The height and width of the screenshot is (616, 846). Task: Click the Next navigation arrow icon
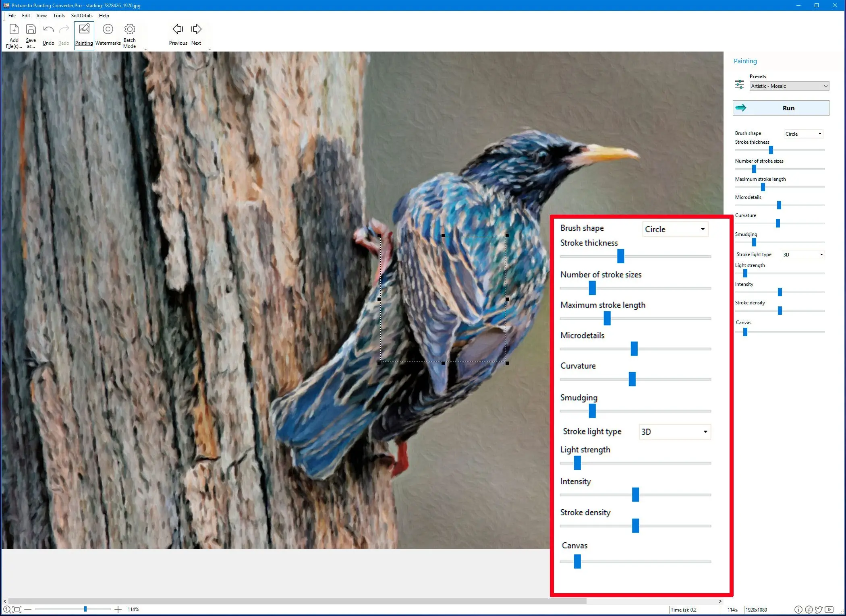pyautogui.click(x=196, y=29)
